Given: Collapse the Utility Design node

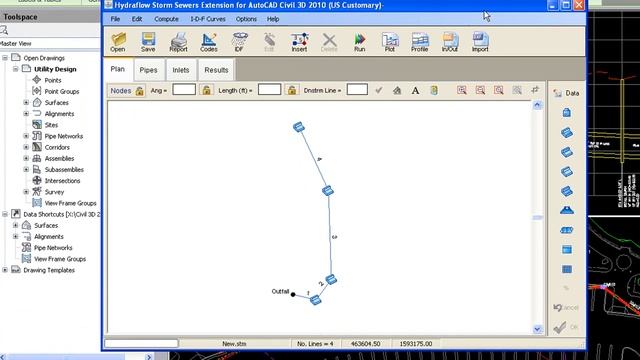Looking at the screenshot, I should coord(16,69).
